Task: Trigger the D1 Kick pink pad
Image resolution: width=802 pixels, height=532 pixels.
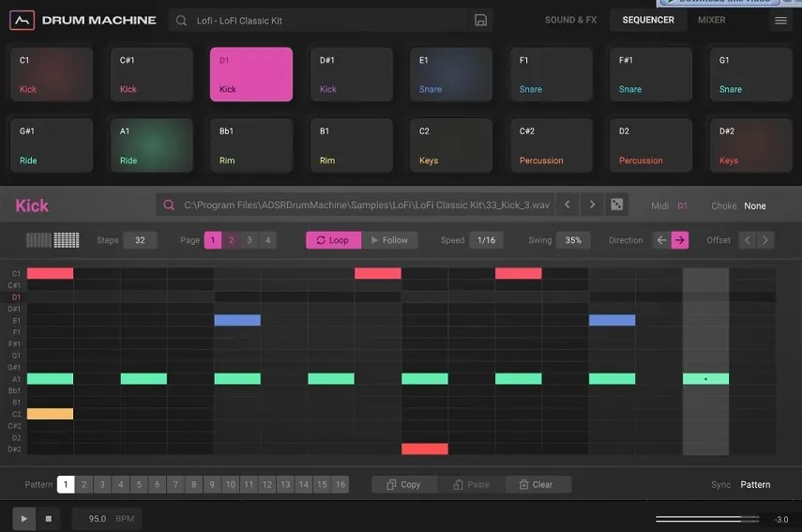Action: (251, 74)
